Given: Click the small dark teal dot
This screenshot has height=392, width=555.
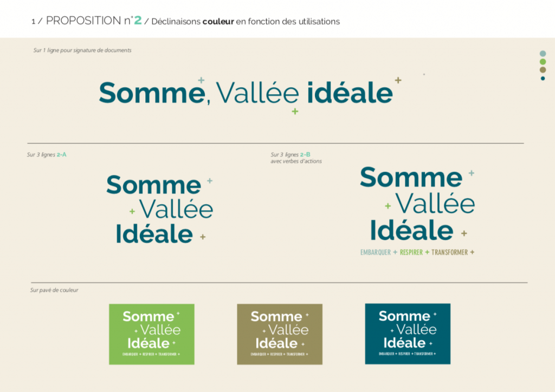Looking at the screenshot, I should [543, 79].
